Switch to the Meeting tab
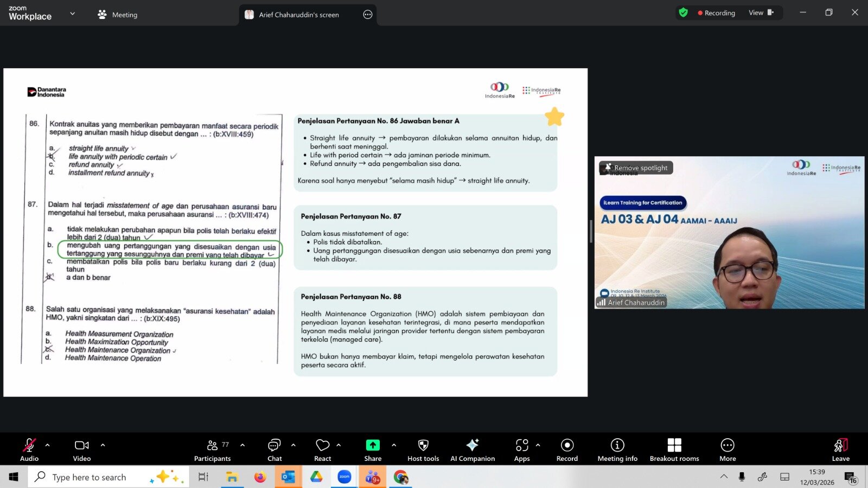Viewport: 868px width, 488px height. [118, 15]
